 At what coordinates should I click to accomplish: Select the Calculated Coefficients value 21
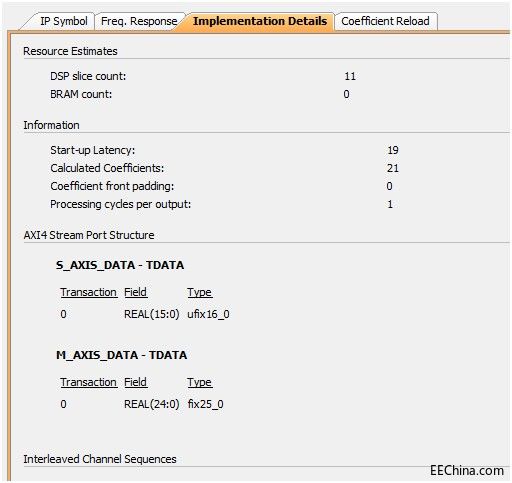coord(393,168)
